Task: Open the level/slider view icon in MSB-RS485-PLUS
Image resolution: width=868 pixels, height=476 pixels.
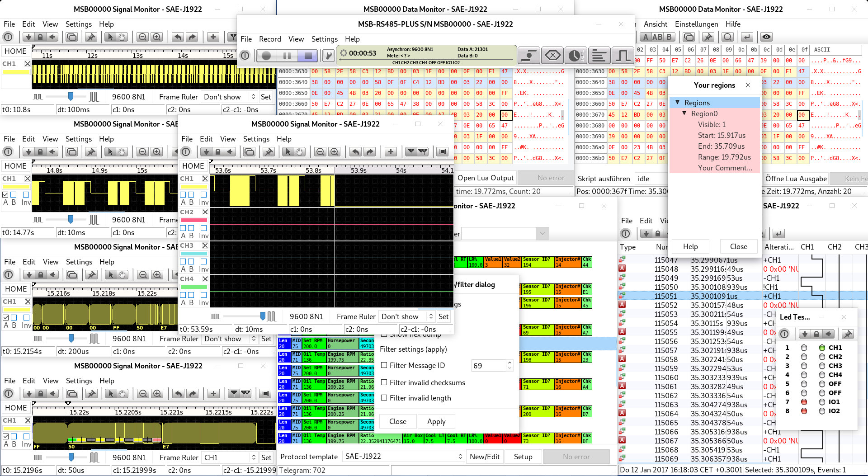Action: coord(528,56)
